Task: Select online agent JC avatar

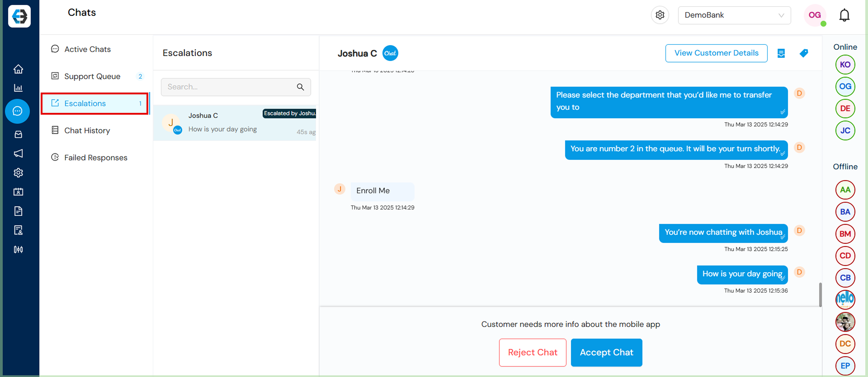Action: 845,131
